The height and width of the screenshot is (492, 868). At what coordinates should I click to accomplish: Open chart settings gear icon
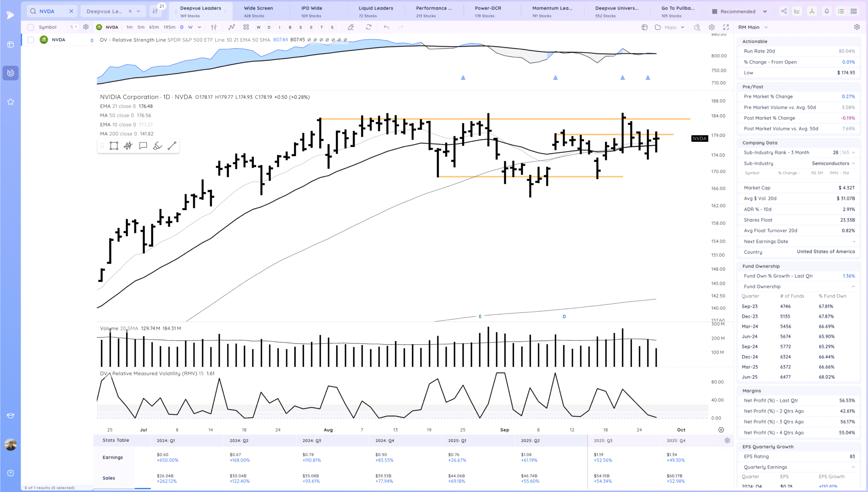(712, 27)
